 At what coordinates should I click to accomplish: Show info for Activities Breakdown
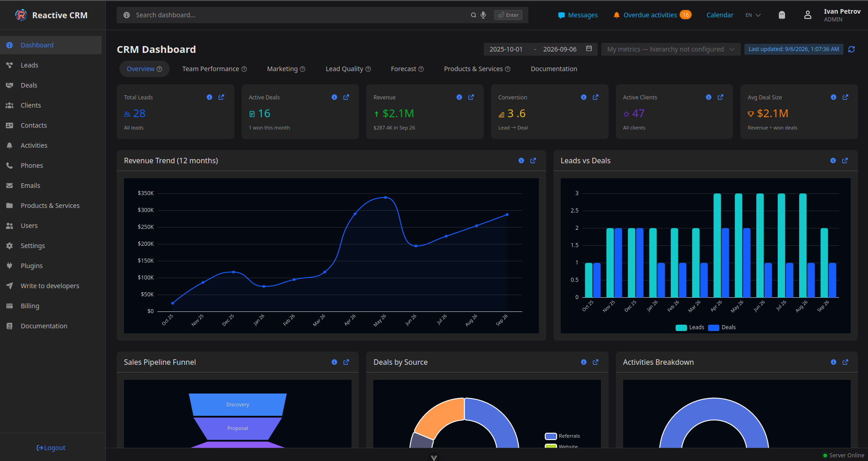point(833,362)
